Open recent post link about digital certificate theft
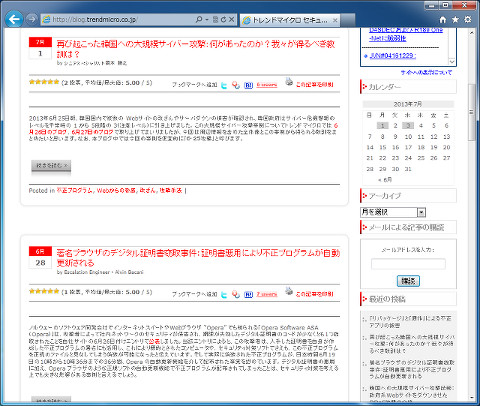 coord(412,369)
